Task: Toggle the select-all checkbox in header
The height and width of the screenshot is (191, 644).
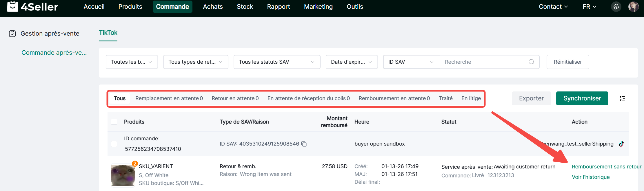Action: pos(114,122)
